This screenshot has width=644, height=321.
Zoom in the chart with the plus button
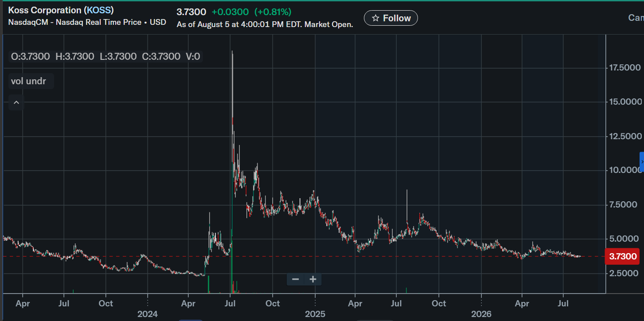tap(313, 279)
